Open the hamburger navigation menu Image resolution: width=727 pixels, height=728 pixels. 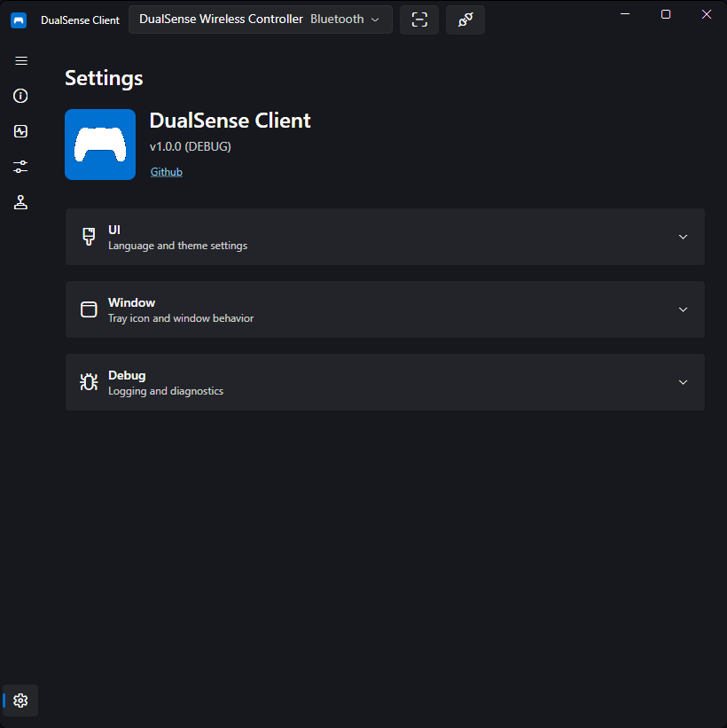[21, 61]
